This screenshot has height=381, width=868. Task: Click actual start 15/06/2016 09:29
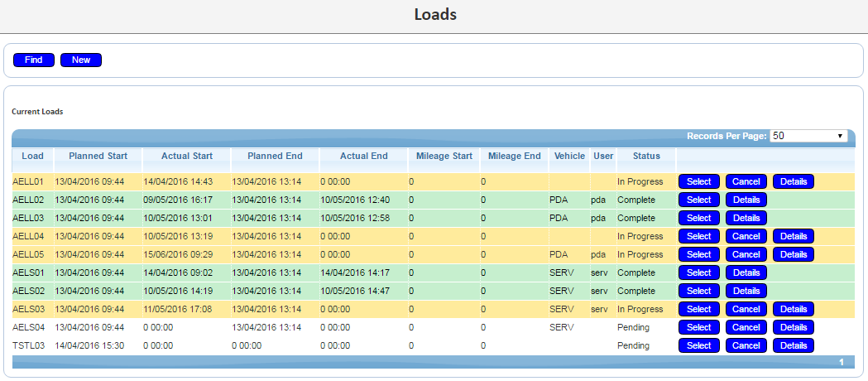[x=177, y=255]
